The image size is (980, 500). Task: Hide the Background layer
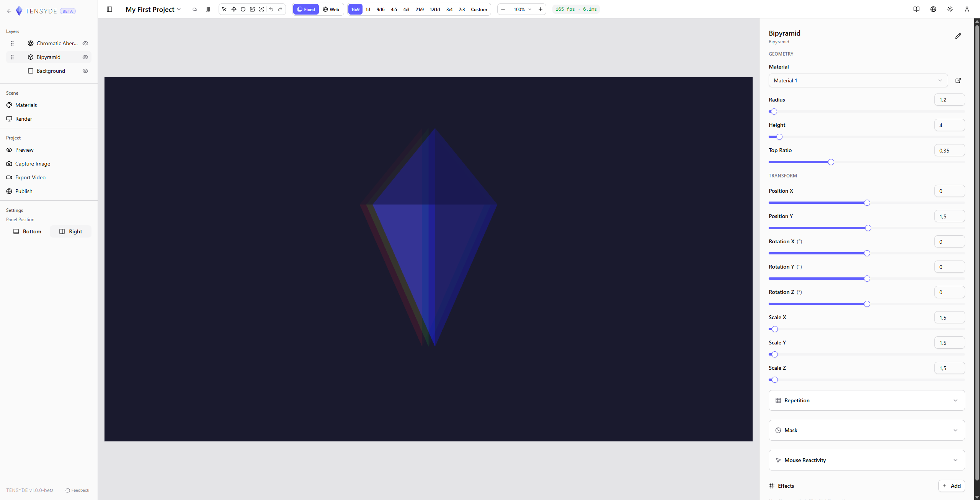coord(85,71)
